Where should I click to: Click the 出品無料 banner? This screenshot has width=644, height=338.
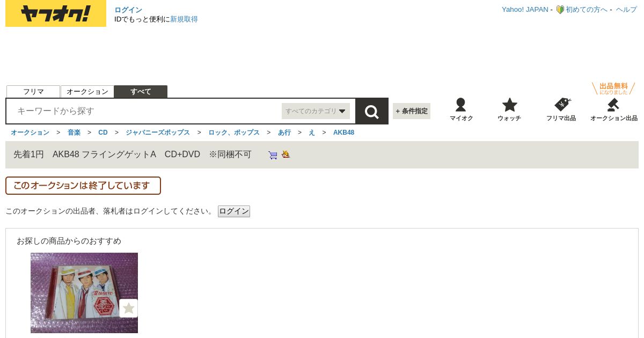coord(613,89)
